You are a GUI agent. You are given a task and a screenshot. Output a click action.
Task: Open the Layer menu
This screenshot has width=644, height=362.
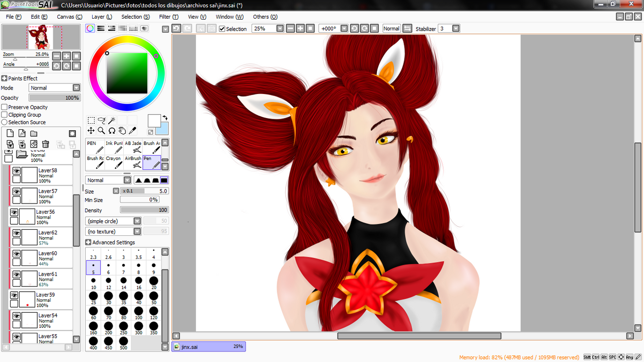[x=102, y=17]
